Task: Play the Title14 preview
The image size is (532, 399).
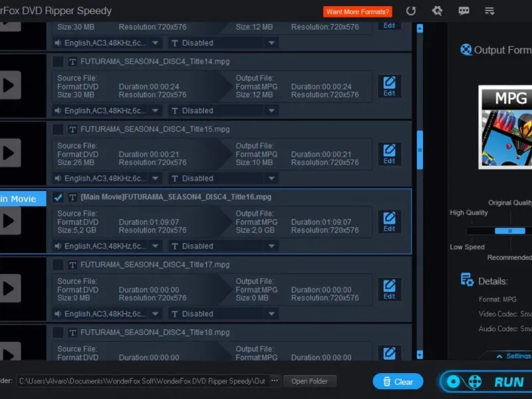Action: coord(9,85)
